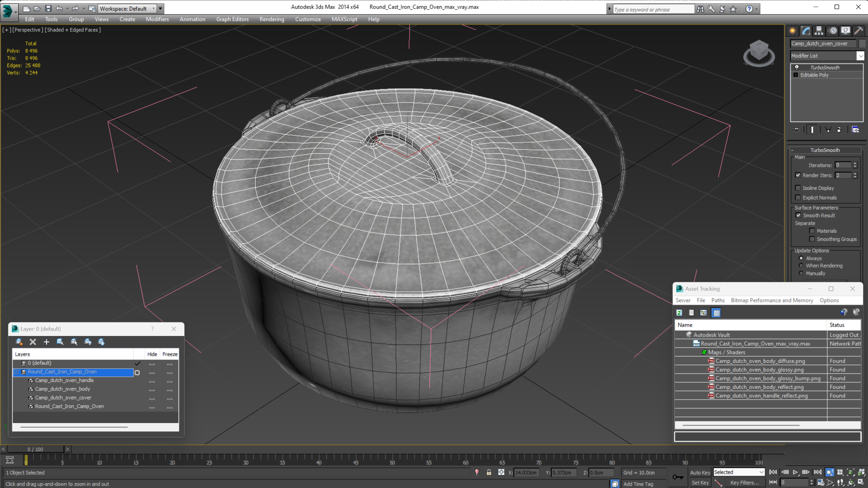This screenshot has height=488, width=868.
Task: Click the Key Filters button
Action: click(744, 483)
